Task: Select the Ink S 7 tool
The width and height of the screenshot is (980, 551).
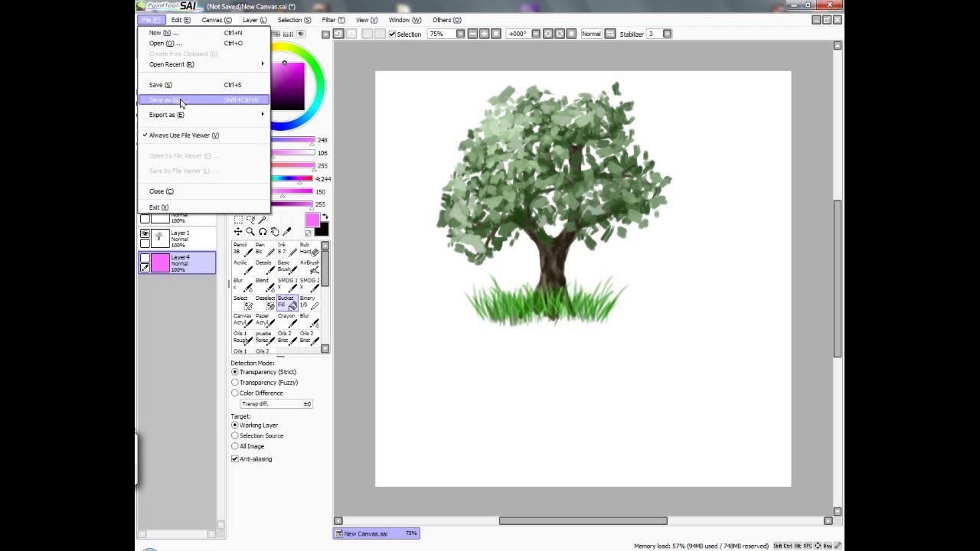Action: 287,249
